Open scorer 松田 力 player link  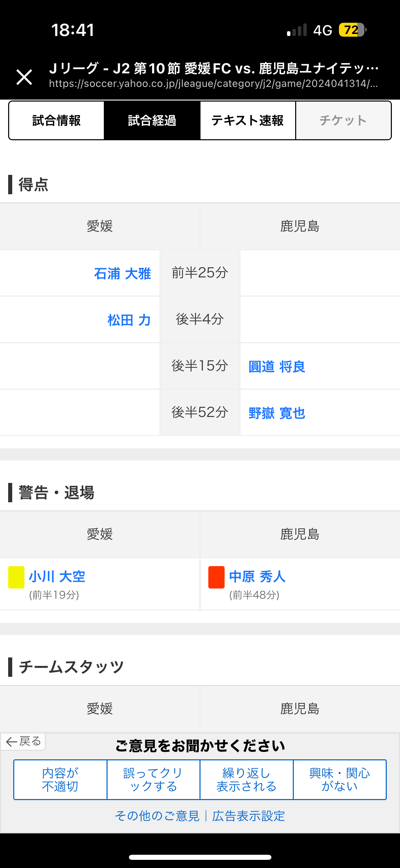click(129, 320)
